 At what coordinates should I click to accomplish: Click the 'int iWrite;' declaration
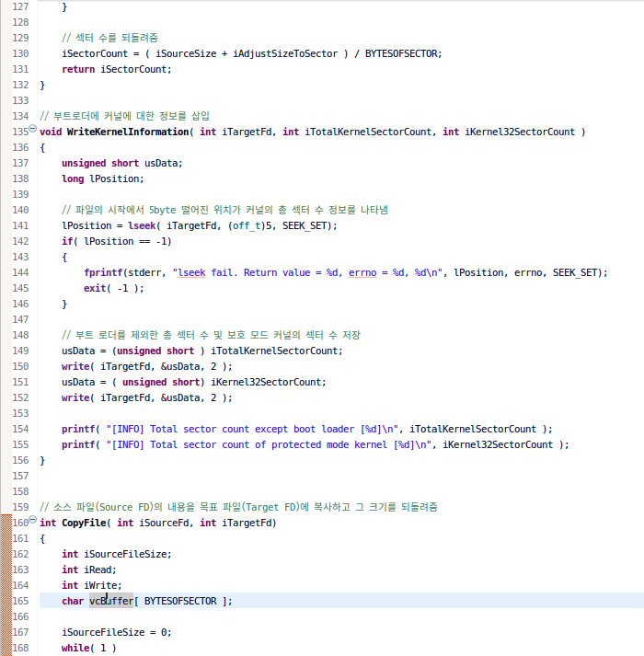coord(92,586)
